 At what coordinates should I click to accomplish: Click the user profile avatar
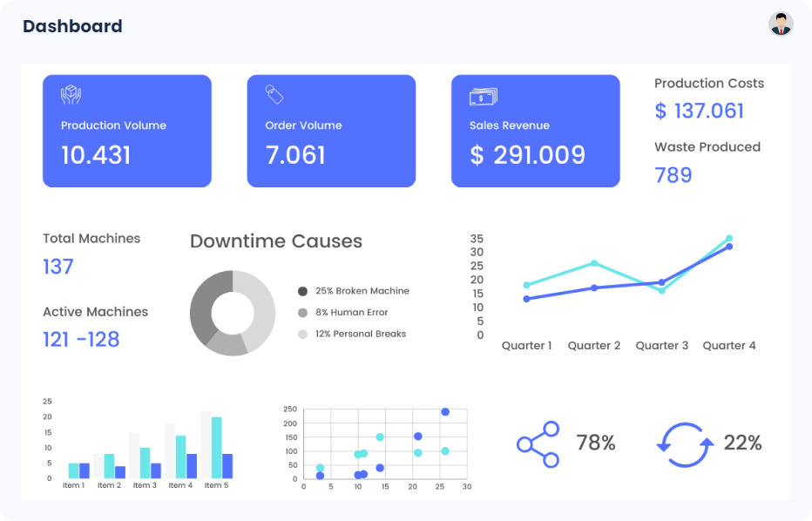(x=781, y=24)
